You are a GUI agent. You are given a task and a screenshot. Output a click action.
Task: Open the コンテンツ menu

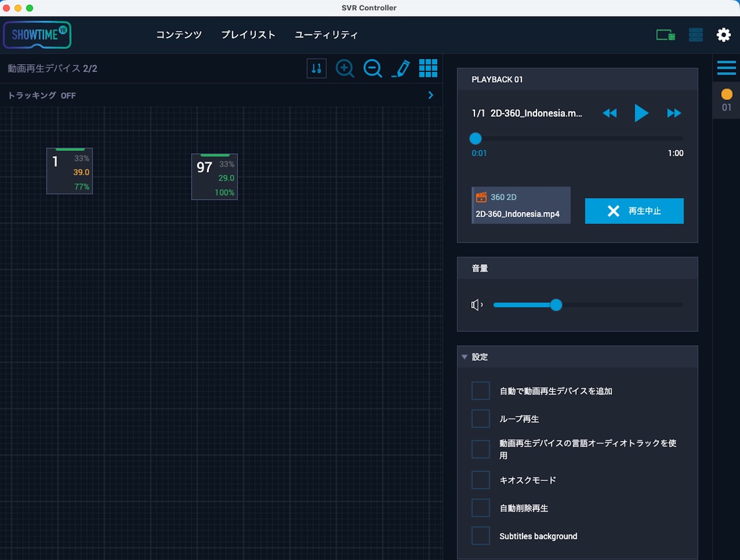click(x=179, y=35)
